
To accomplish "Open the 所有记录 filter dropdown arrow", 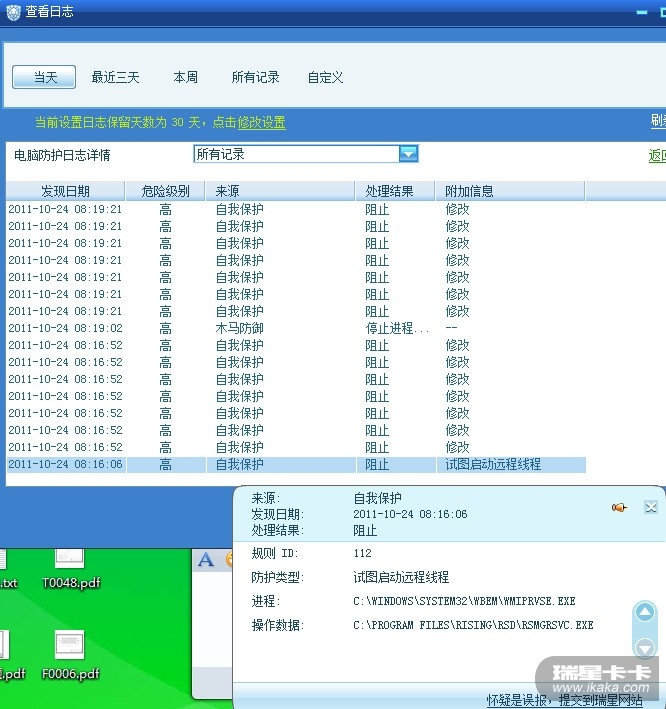I will coord(408,154).
